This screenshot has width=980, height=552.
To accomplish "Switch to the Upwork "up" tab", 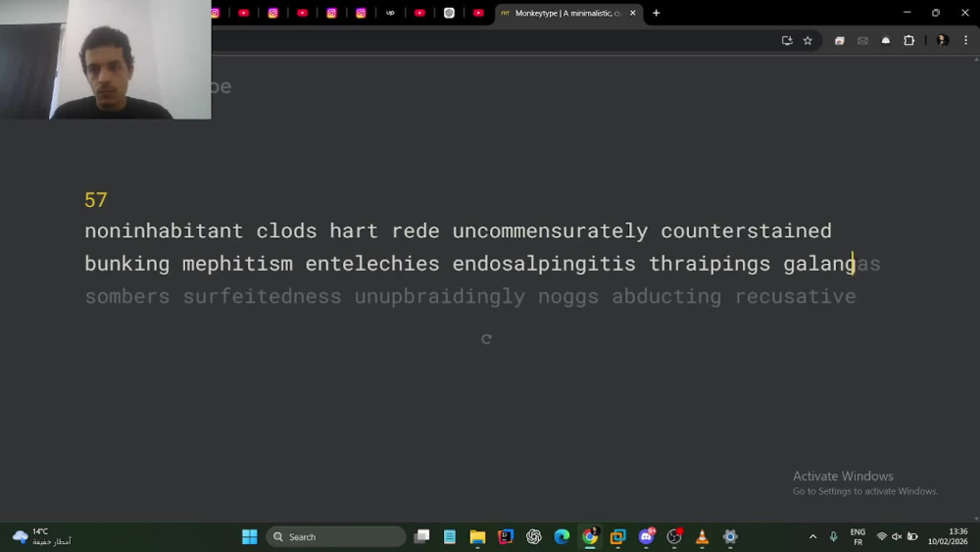I will coord(390,13).
